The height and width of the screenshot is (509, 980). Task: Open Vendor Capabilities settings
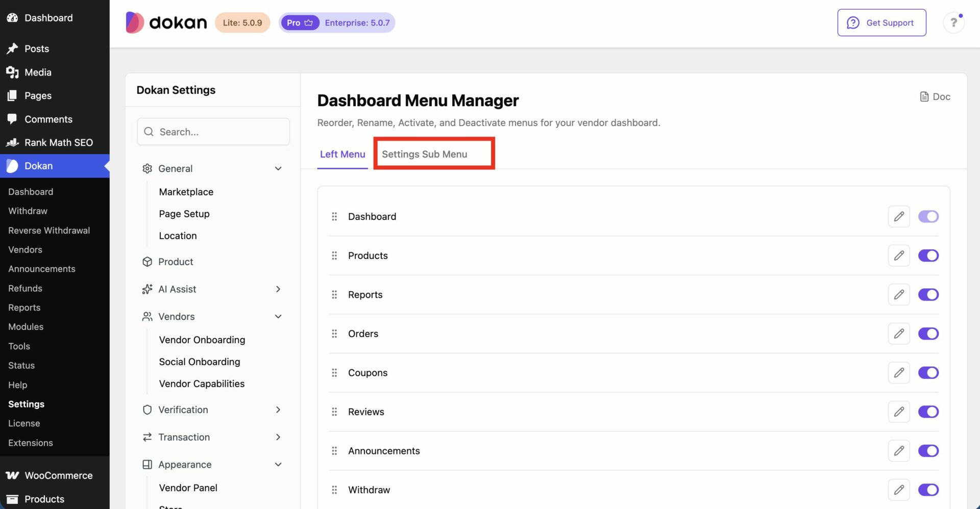click(202, 384)
